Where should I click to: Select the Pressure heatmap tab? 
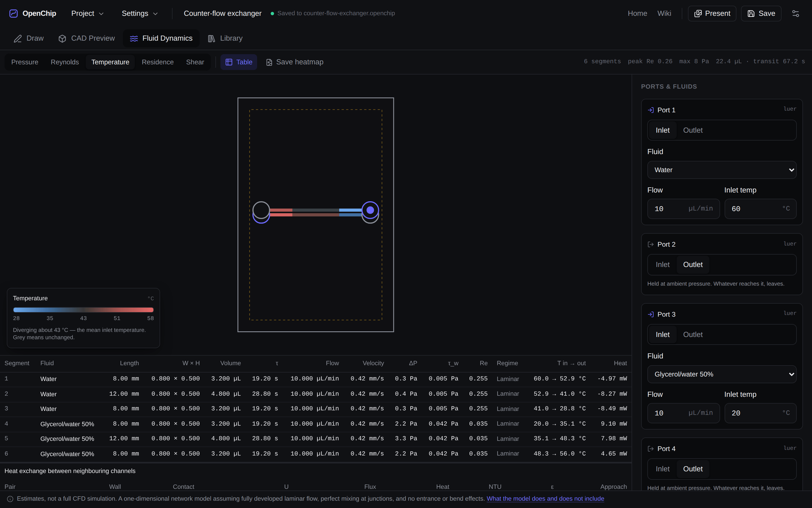tap(25, 62)
